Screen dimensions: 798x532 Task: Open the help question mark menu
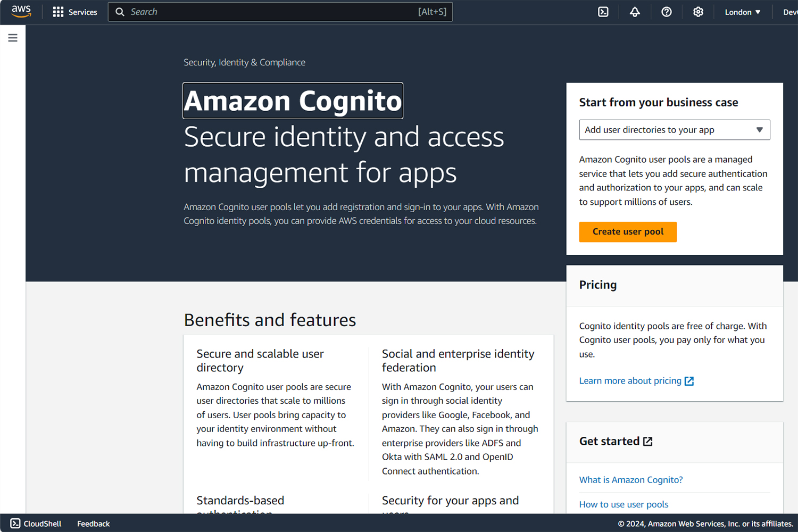(x=667, y=12)
